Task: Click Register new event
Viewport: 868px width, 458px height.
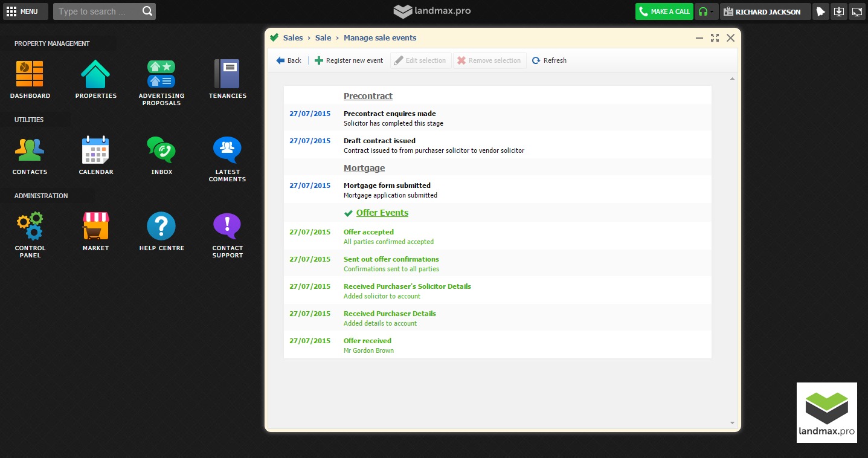Action: pos(349,60)
